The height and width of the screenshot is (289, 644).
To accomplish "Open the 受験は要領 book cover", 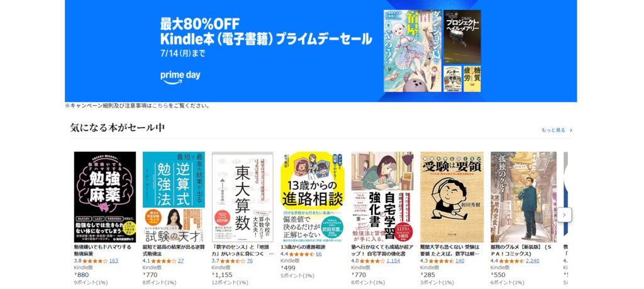I will click(x=452, y=197).
